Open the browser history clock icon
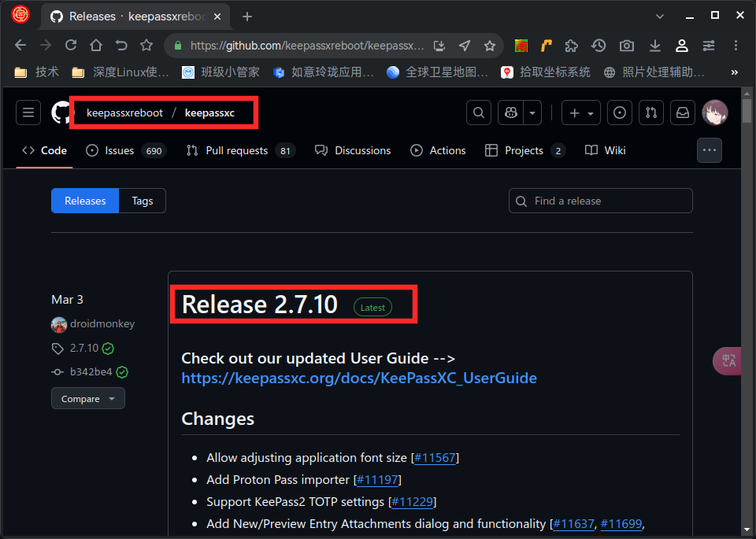756x539 pixels. [598, 46]
